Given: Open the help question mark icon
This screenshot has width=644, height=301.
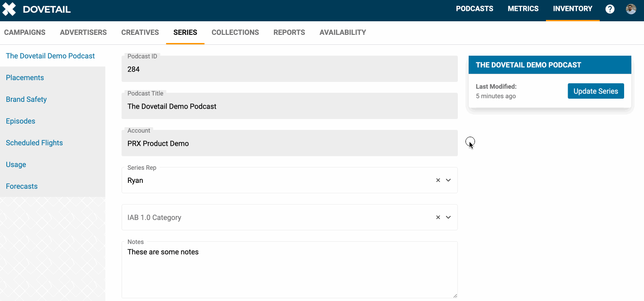Looking at the screenshot, I should tap(610, 9).
